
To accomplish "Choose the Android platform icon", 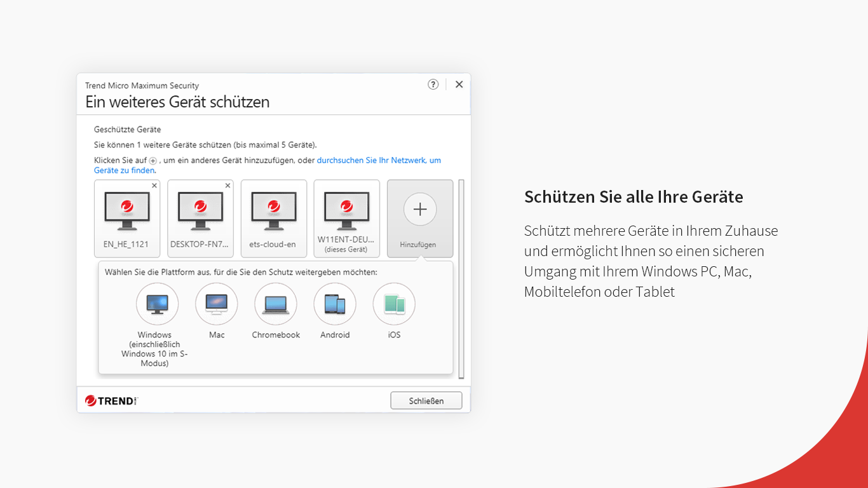I will pyautogui.click(x=335, y=304).
